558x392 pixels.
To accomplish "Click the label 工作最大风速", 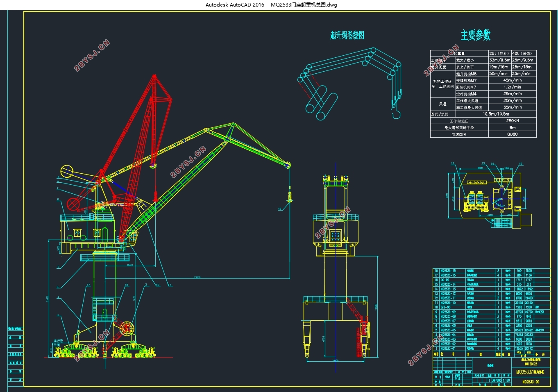I will click(467, 101).
